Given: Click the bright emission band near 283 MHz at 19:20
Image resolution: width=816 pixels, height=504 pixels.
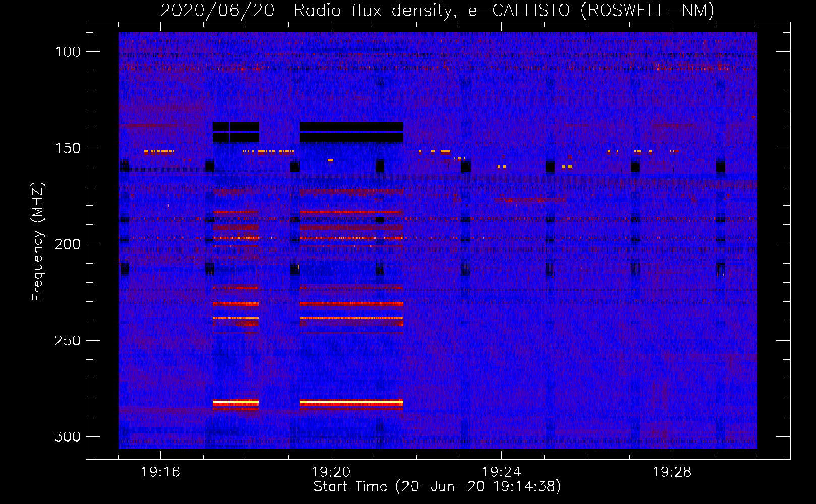Looking at the screenshot, I should coord(352,403).
